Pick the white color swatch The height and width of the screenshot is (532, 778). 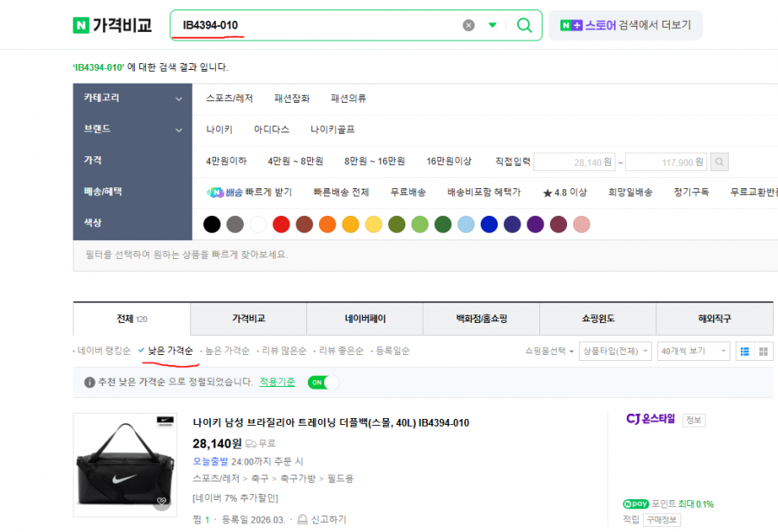tap(258, 225)
